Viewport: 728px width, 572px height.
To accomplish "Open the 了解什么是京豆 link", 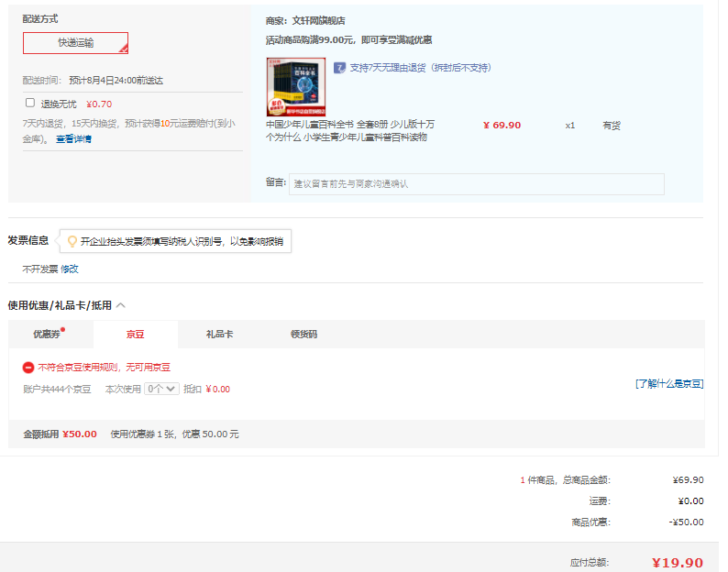I will click(x=669, y=383).
